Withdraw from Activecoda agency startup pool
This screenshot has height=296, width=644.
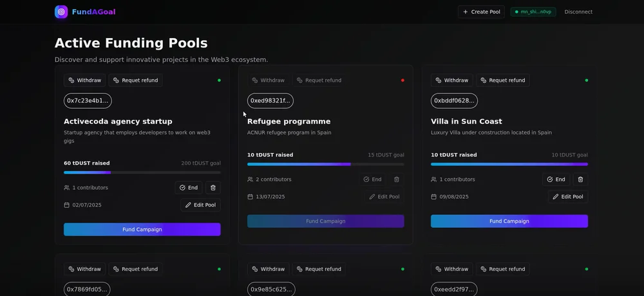(84, 80)
